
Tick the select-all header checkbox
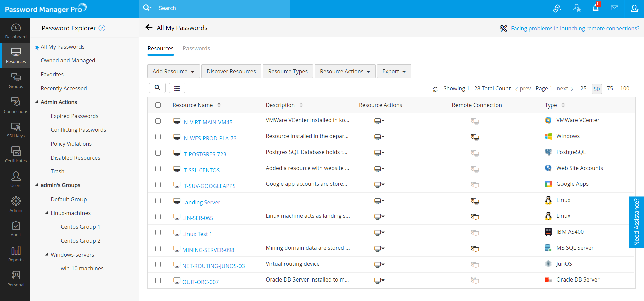click(158, 105)
